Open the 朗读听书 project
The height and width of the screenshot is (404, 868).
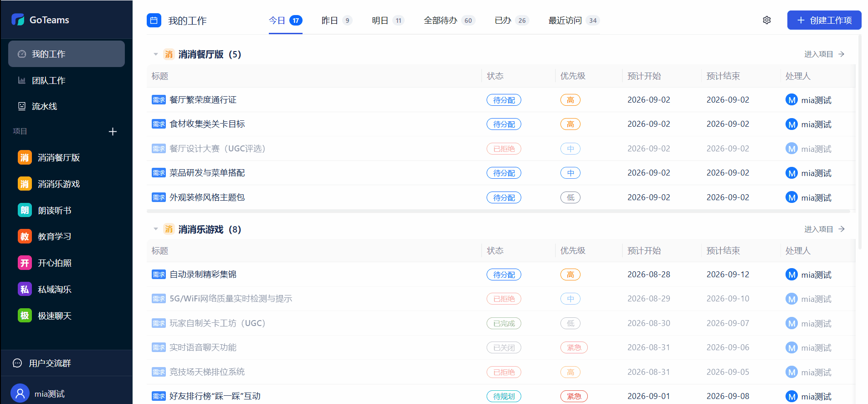67,210
